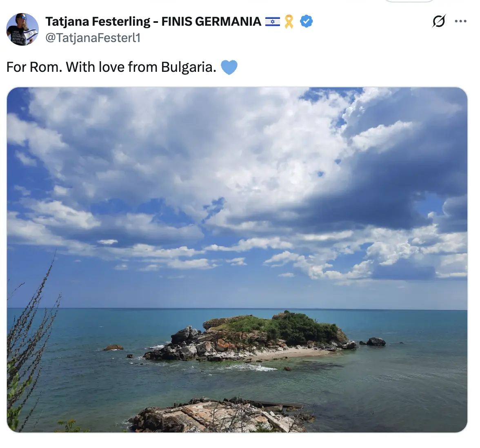Click the FINIS GERMANIA text in name
The height and width of the screenshot is (448, 480).
(211, 21)
